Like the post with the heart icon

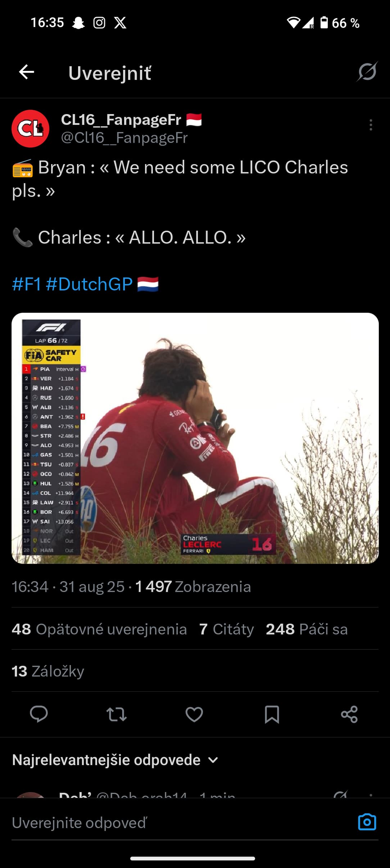click(x=194, y=714)
